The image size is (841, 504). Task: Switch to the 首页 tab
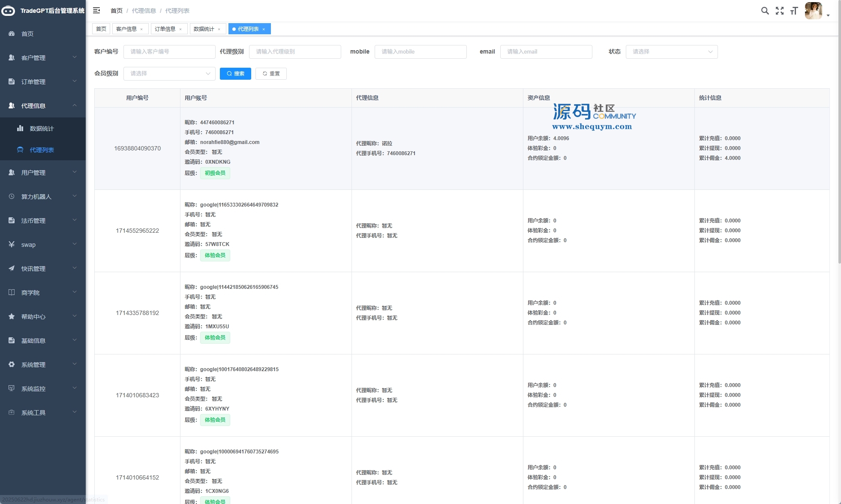click(101, 29)
